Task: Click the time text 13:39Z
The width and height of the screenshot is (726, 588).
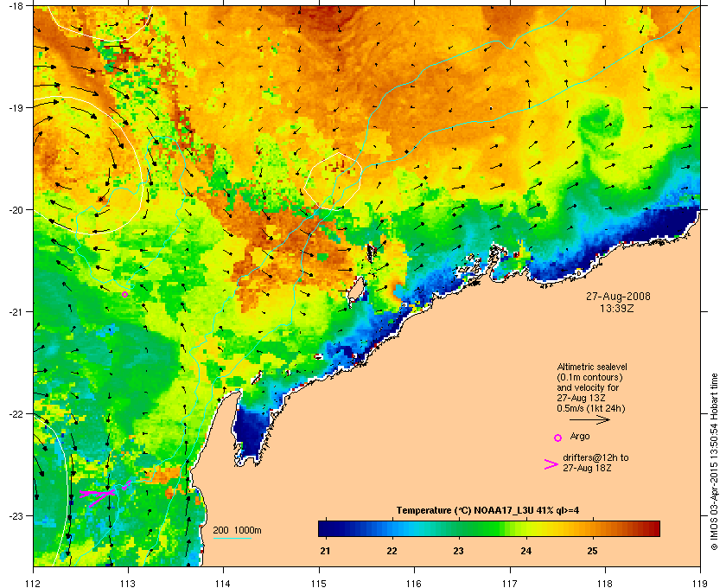Action: tap(618, 308)
